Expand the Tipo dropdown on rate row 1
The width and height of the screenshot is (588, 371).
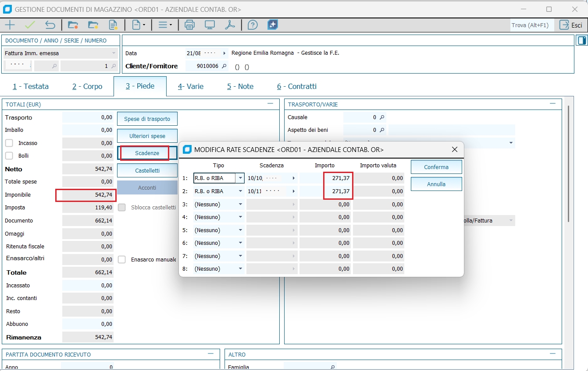pyautogui.click(x=240, y=178)
